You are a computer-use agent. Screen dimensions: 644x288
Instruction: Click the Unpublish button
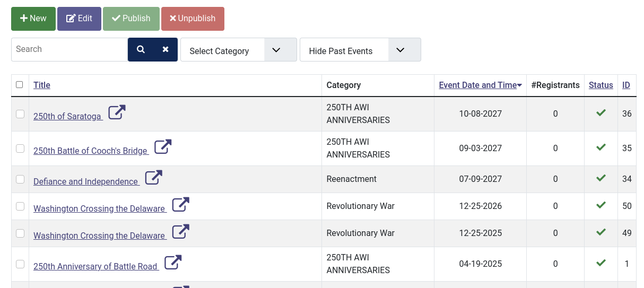[193, 19]
